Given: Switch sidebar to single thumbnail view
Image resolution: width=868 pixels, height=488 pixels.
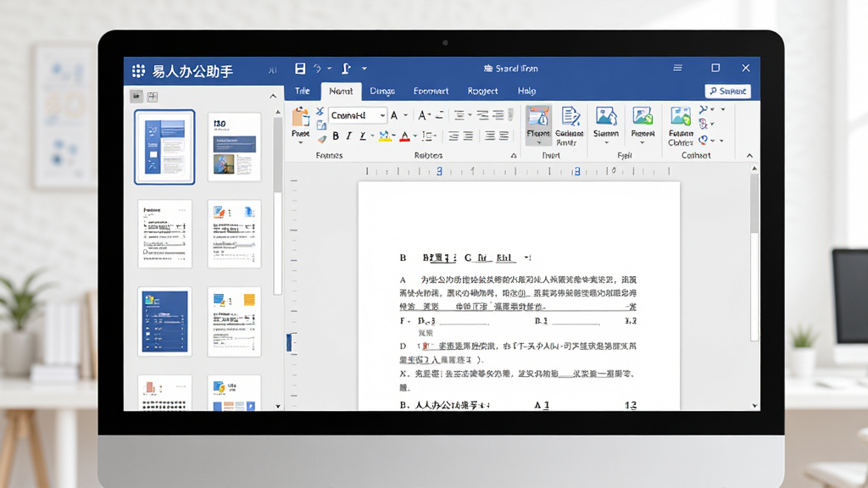Looking at the screenshot, I should pyautogui.click(x=136, y=97).
